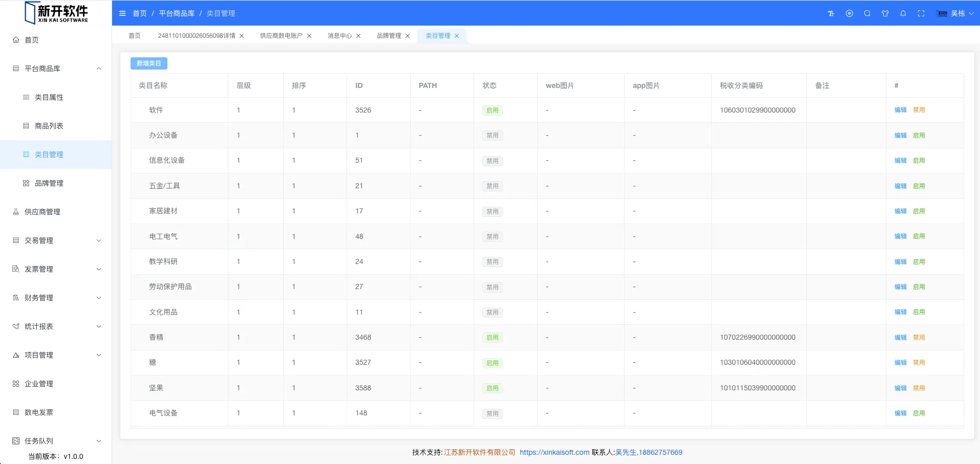Click the 新增类目 button
Screen dimensions: 980x464
click(x=148, y=63)
